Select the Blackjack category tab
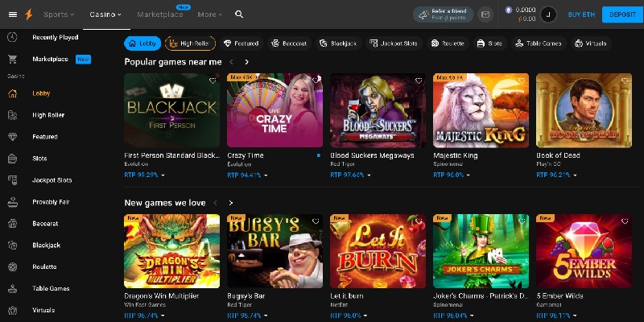Screen dimensions: 644x322 [338, 43]
